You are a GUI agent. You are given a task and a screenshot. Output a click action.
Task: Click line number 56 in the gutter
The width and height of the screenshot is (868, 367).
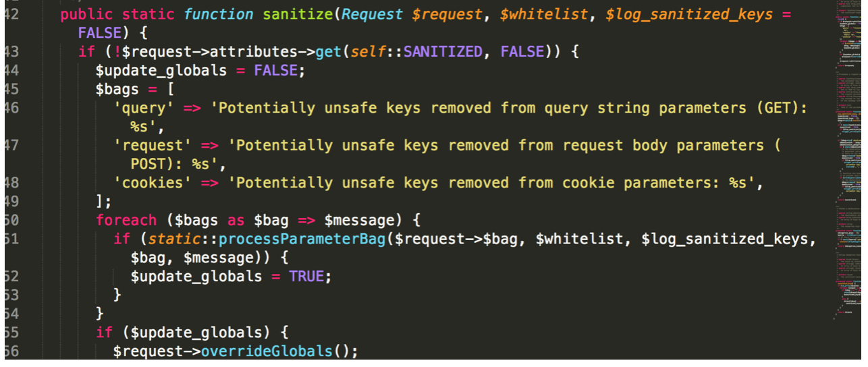point(11,351)
